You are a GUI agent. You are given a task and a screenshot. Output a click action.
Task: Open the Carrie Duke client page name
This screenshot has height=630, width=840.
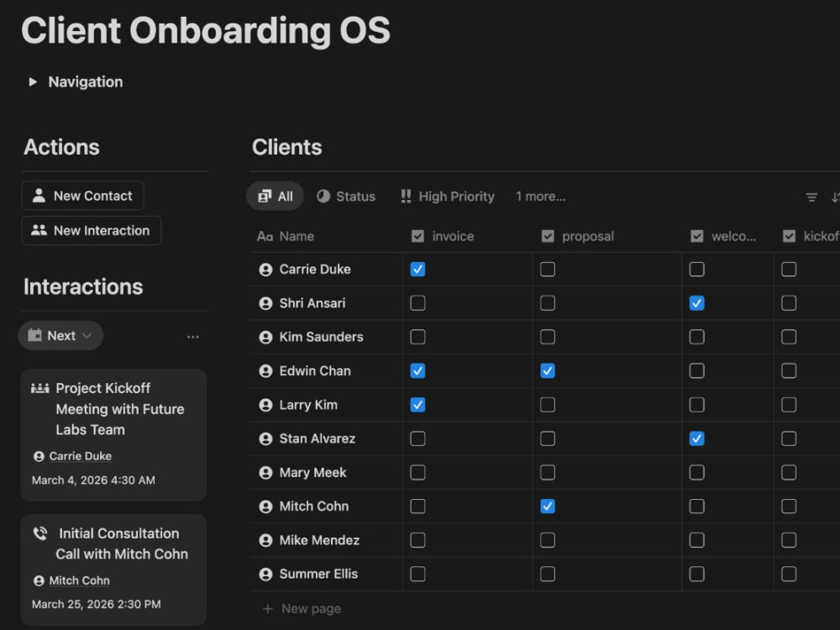pos(315,270)
